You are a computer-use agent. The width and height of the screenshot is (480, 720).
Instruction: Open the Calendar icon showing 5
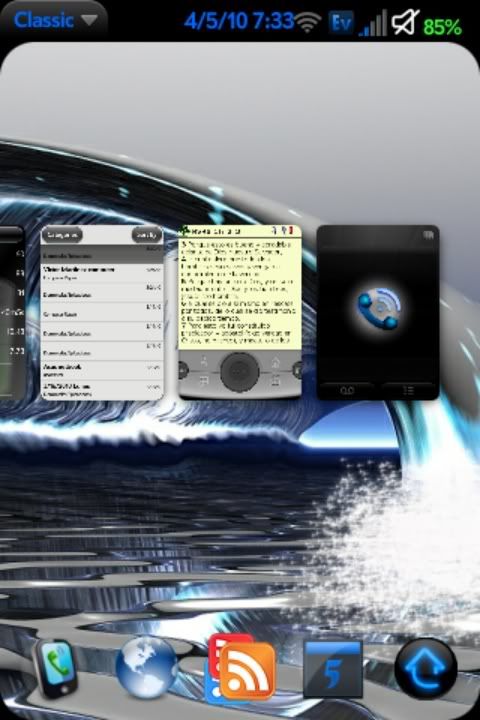click(333, 669)
